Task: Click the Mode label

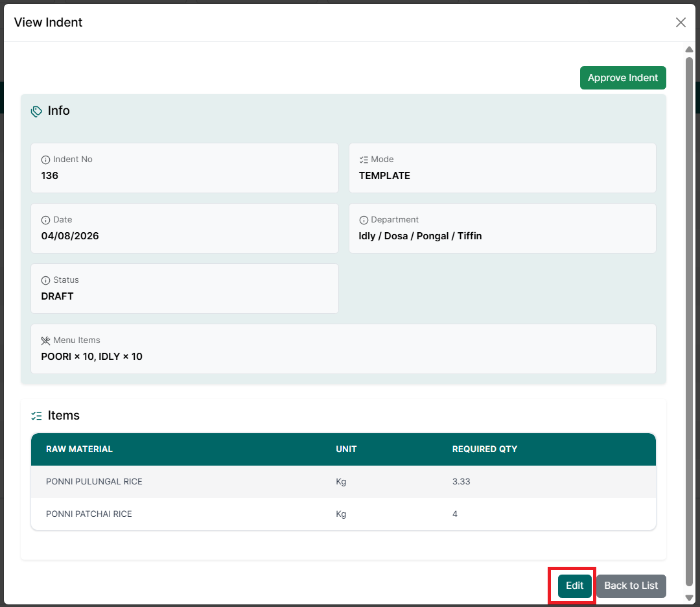Action: (x=382, y=160)
